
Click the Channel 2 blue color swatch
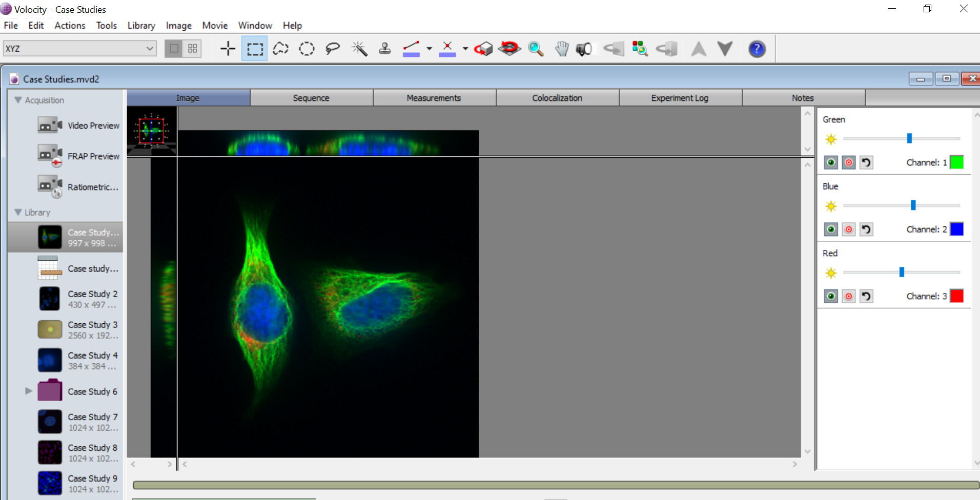[x=957, y=229]
